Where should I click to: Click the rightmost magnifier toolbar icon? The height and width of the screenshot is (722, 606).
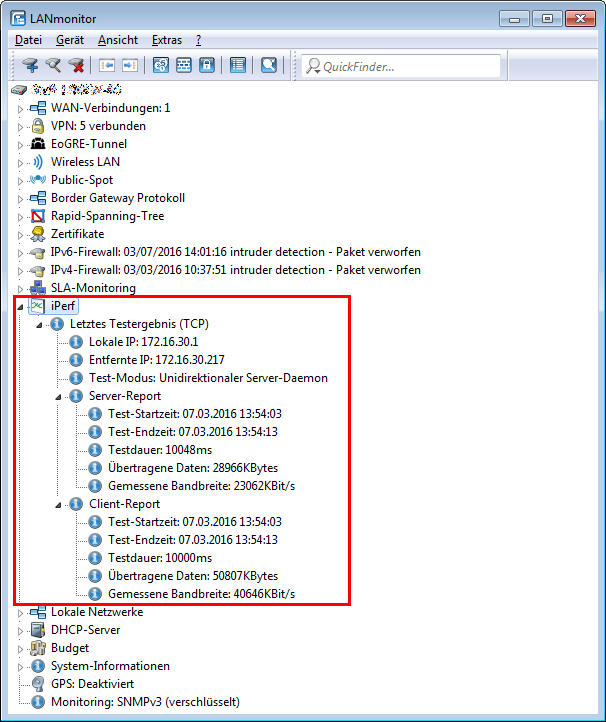tap(268, 66)
